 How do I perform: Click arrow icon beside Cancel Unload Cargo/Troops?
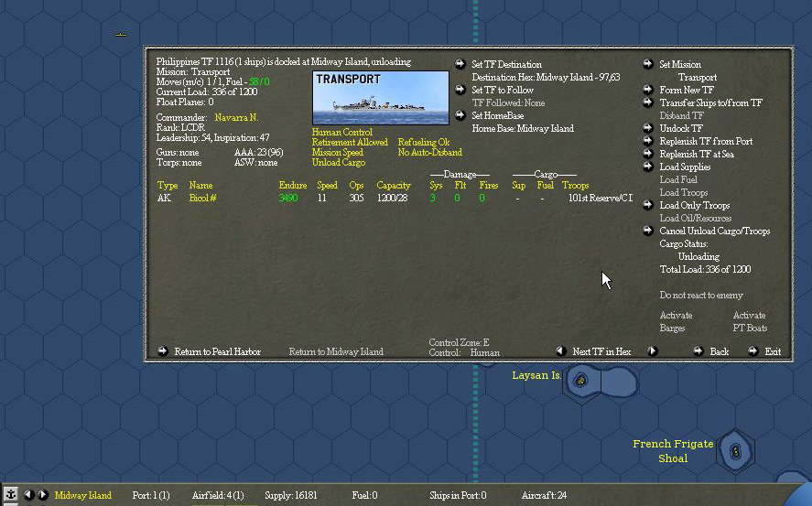pyautogui.click(x=648, y=231)
